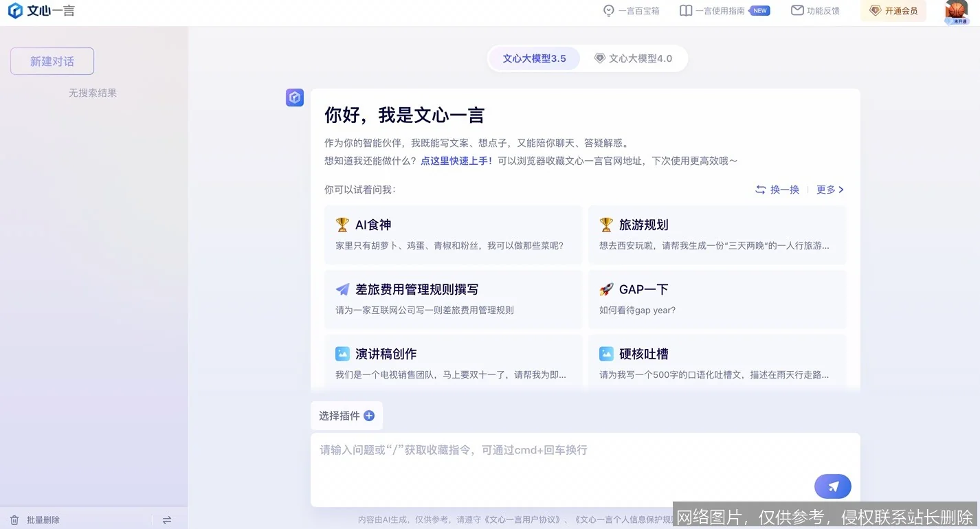Click the NEW badge beside 一言使用指南
Image resolution: width=980 pixels, height=529 pixels.
759,11
